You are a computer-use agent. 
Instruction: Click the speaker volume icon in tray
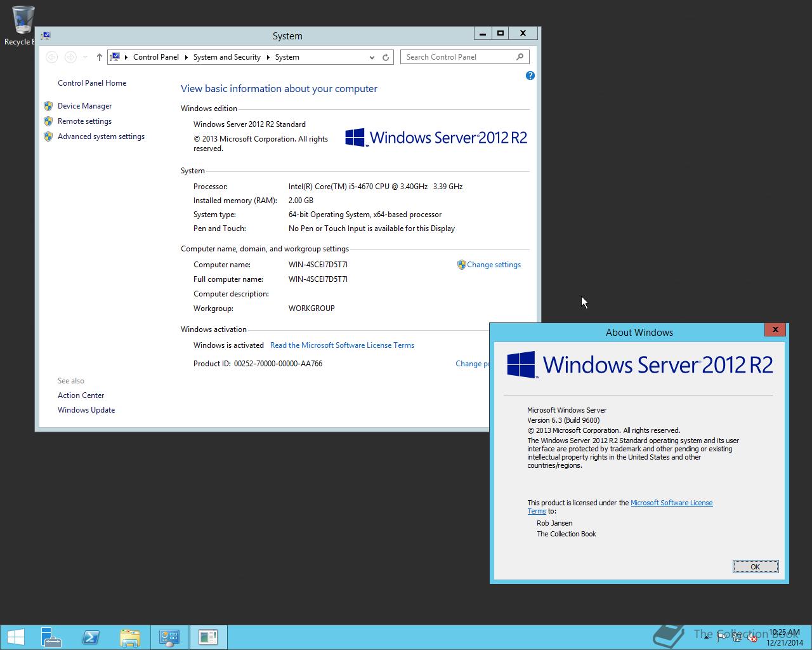752,637
